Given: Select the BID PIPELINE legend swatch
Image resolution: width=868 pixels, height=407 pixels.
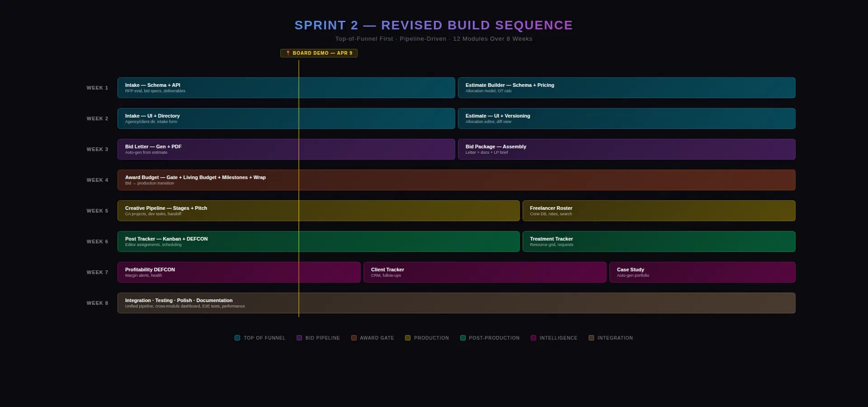Looking at the screenshot, I should click(299, 338).
